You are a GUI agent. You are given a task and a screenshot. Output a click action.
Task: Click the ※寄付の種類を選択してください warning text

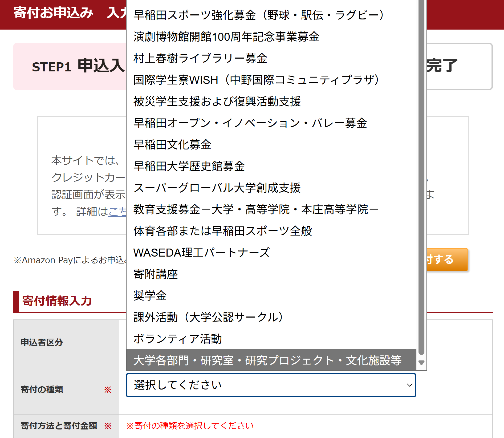click(x=190, y=426)
